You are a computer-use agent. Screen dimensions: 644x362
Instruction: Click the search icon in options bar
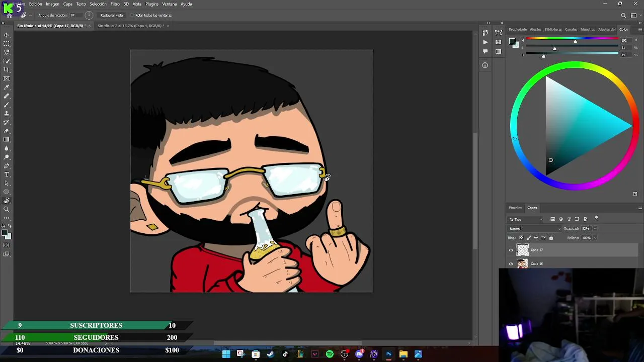(623, 15)
